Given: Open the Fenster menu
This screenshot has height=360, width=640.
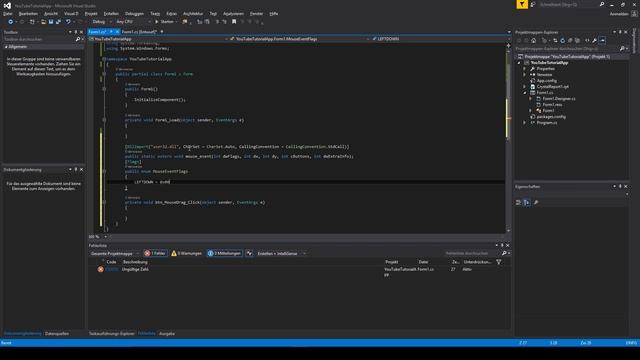Looking at the screenshot, I should pos(256,13).
